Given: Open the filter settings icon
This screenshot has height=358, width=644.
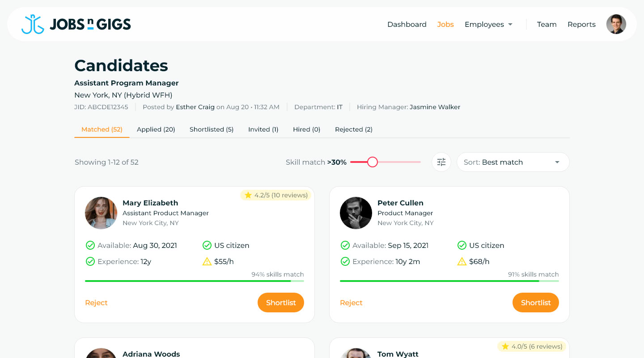Looking at the screenshot, I should [441, 162].
